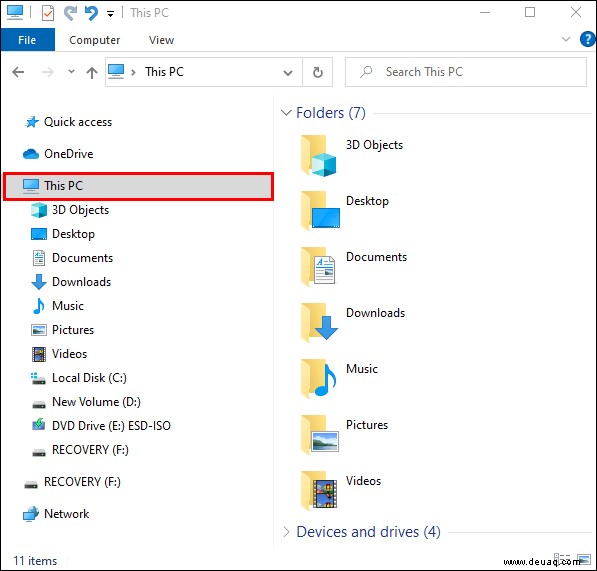Viewport: 597px width, 571px height.
Task: Select This PC in the navigation pane
Action: 138,186
